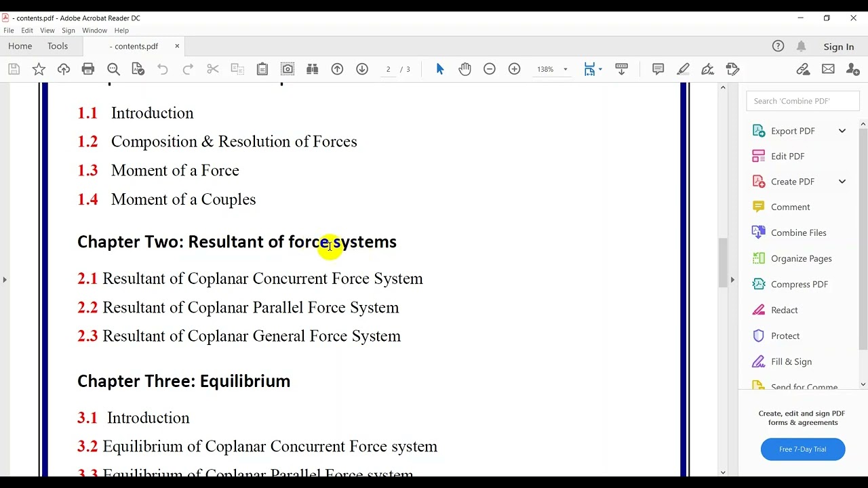This screenshot has width=868, height=488.
Task: Open the Edit menu
Action: pos(27,30)
